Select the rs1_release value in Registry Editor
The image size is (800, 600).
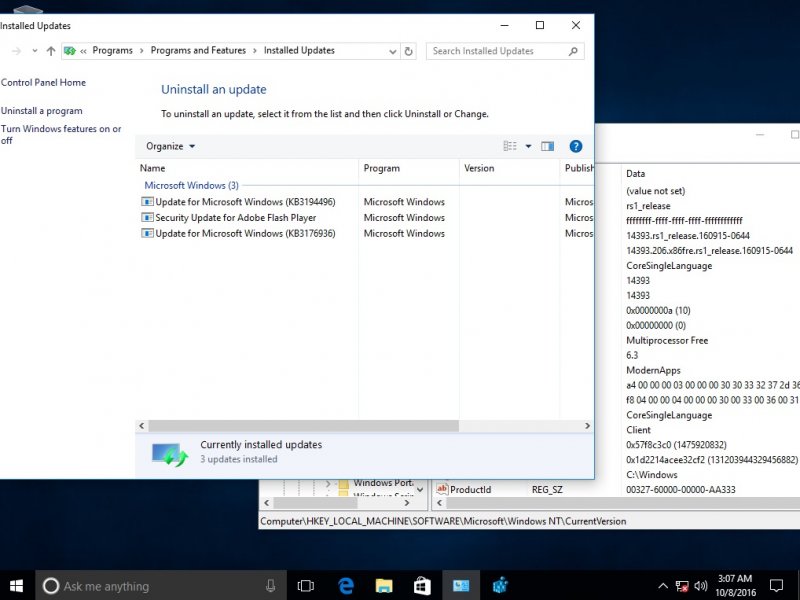(x=648, y=206)
